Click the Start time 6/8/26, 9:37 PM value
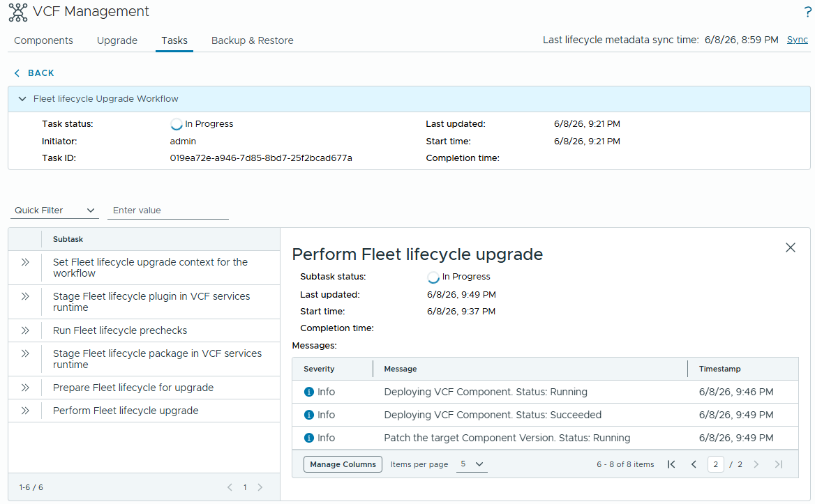Viewport: 815px width, 504px height. point(461,312)
